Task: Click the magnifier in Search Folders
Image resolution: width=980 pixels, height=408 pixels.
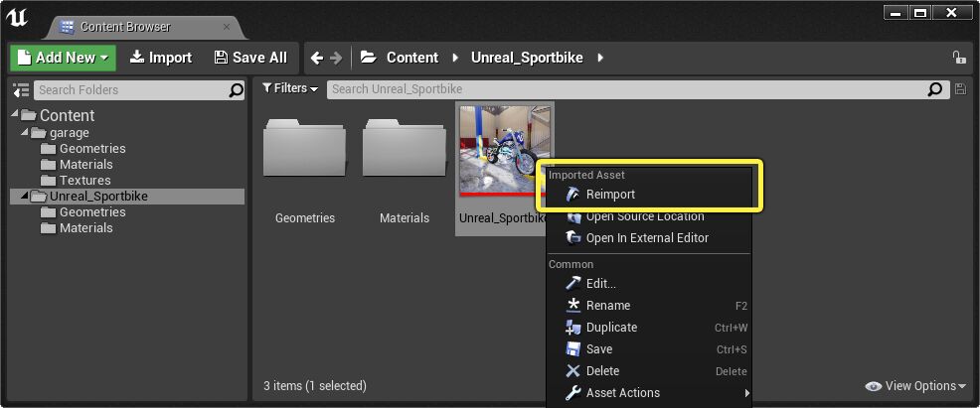Action: pyautogui.click(x=237, y=90)
